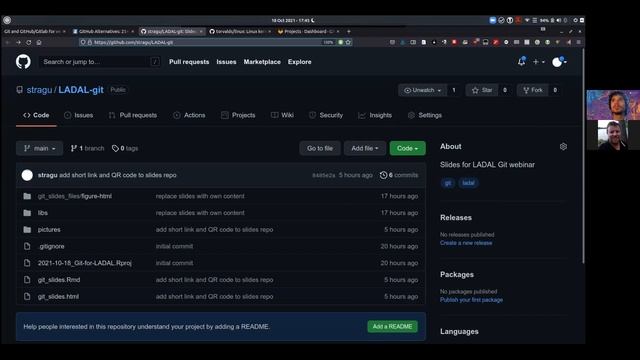Click 'initial commit' message in .gitignore row

pos(174,247)
